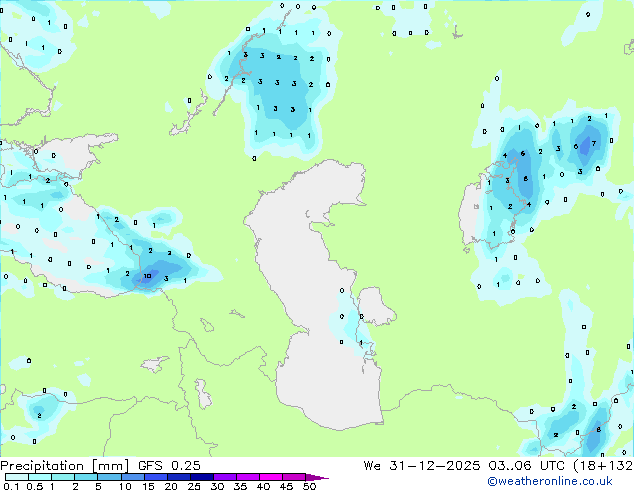This screenshot has width=634, height=490.
Task: Click the purple arrow tip above 50 on legend
Action: pyautogui.click(x=317, y=477)
